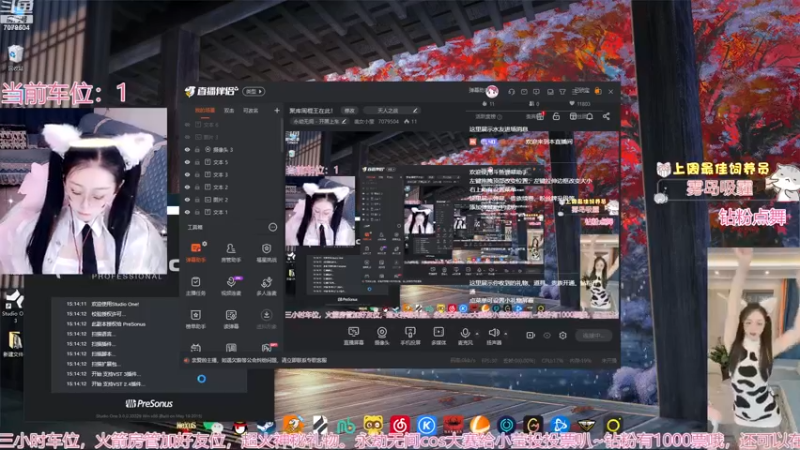Expand microphone options arrow beside 麦克风
800x450 pixels.
pyautogui.click(x=477, y=334)
